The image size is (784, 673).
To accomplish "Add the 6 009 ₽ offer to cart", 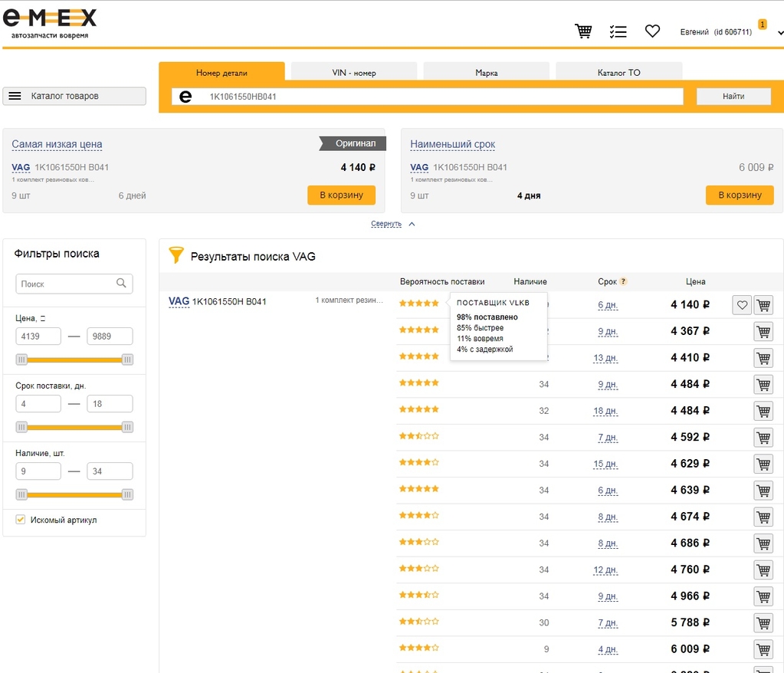I will pos(763,649).
